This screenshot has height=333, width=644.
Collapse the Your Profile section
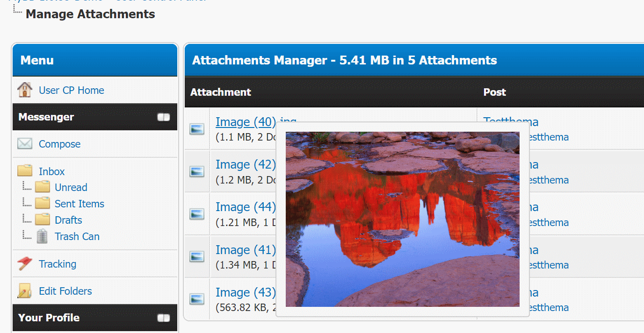click(x=164, y=318)
